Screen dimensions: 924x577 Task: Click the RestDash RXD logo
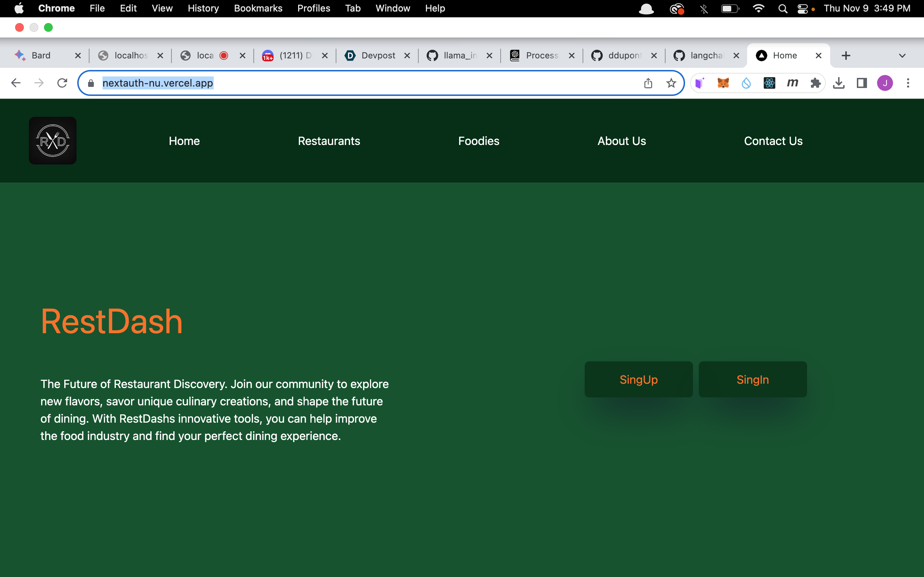pyautogui.click(x=53, y=141)
